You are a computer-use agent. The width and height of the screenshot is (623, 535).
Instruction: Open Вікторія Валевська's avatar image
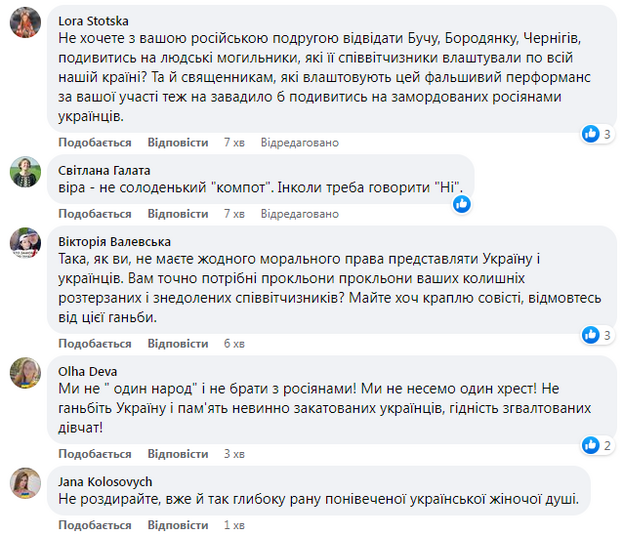(x=25, y=245)
